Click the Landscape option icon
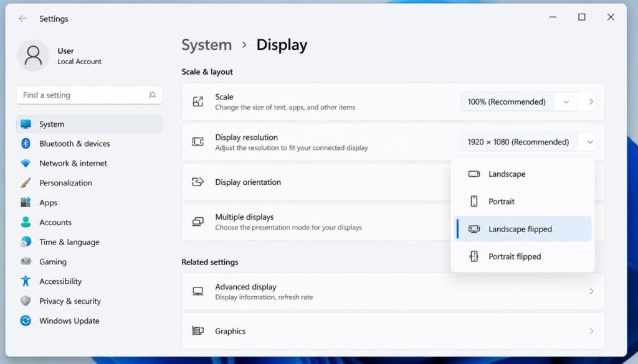638x364 pixels. (474, 174)
